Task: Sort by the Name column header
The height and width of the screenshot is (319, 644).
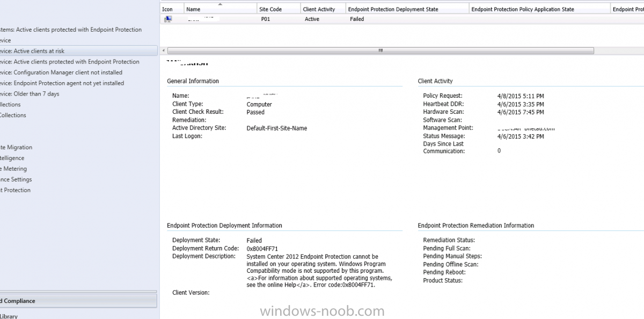Action: (221, 9)
